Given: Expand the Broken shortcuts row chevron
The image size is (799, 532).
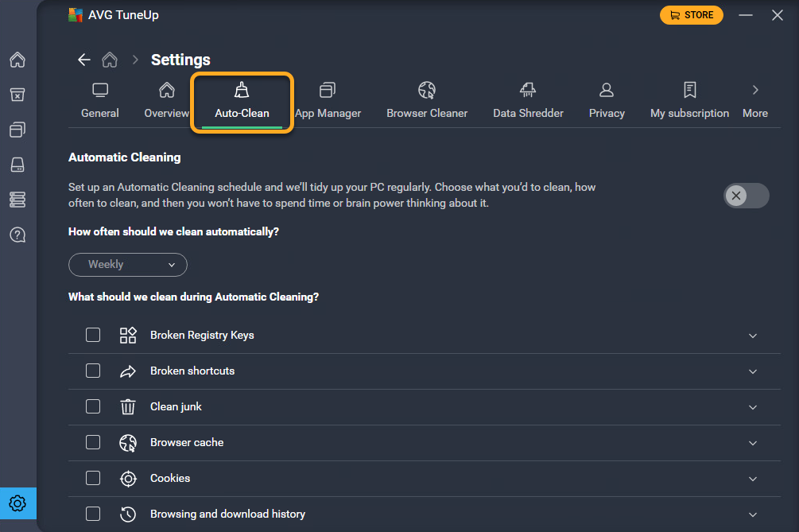Looking at the screenshot, I should (x=753, y=371).
